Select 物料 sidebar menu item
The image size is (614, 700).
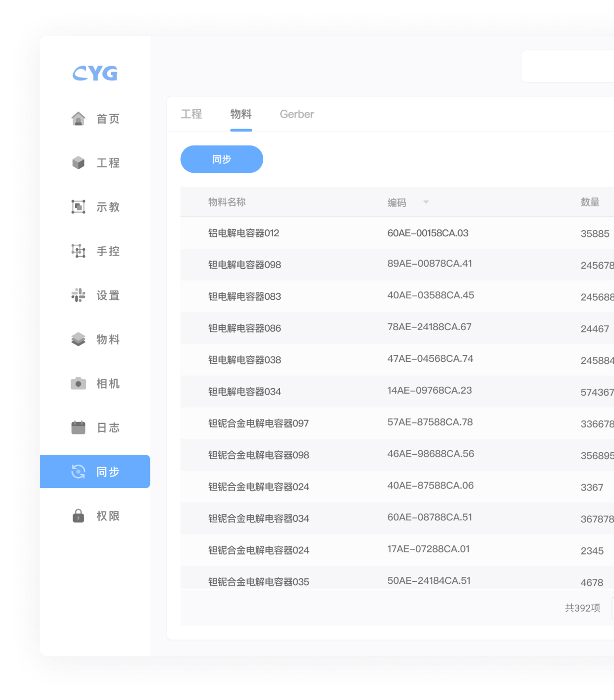click(95, 339)
